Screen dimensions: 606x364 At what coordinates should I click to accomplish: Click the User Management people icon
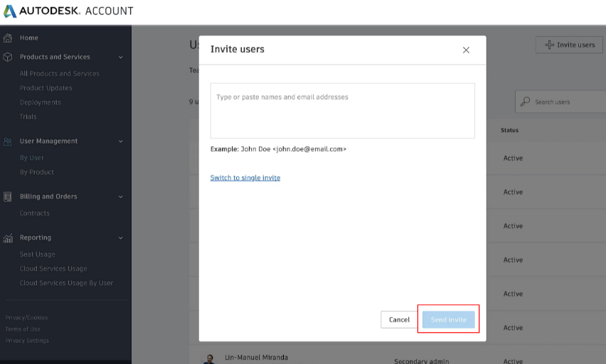8,141
